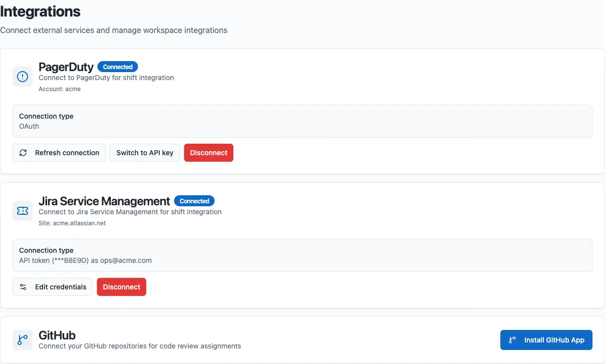Select the GitHub heading text
This screenshot has width=605, height=364.
(x=57, y=335)
